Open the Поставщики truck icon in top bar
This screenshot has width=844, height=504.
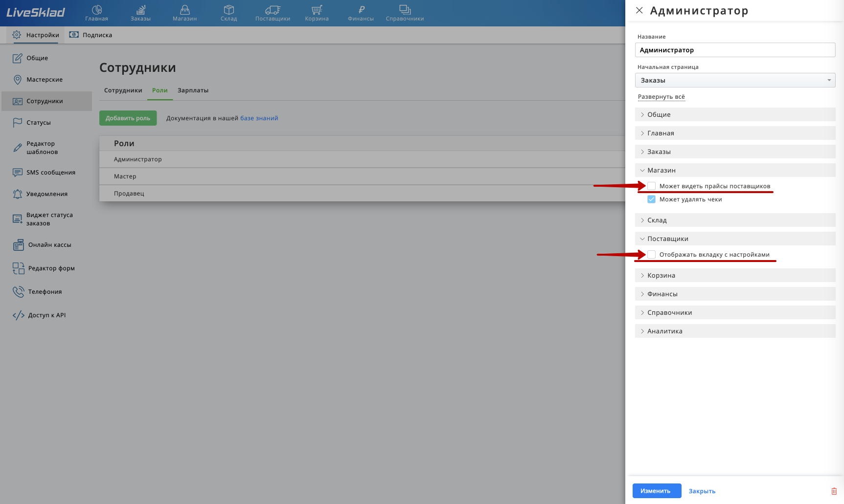tap(273, 10)
